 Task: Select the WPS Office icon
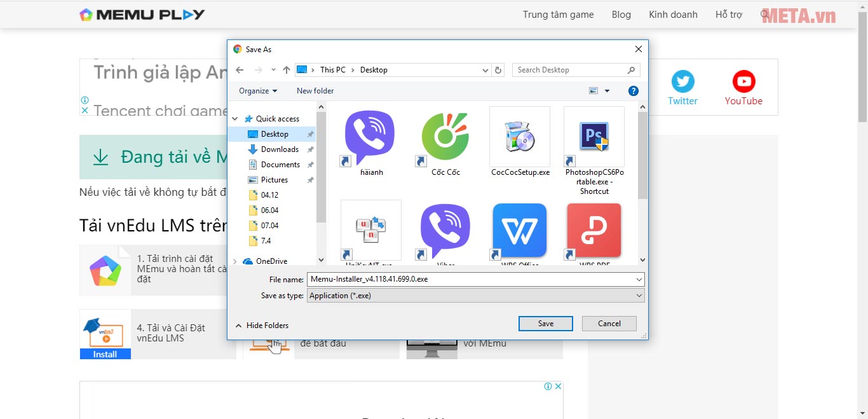point(519,229)
